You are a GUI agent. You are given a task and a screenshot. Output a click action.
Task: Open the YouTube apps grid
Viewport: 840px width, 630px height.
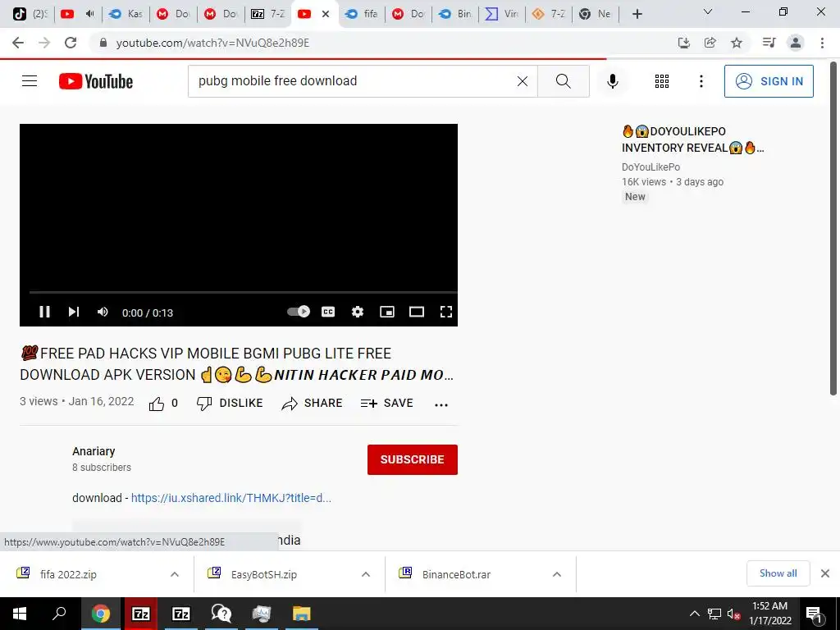(x=662, y=81)
